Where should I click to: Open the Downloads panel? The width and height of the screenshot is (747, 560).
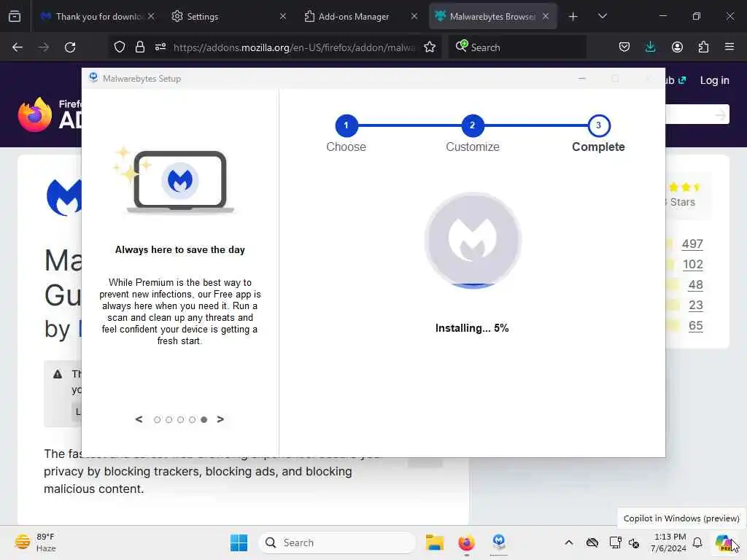click(650, 47)
